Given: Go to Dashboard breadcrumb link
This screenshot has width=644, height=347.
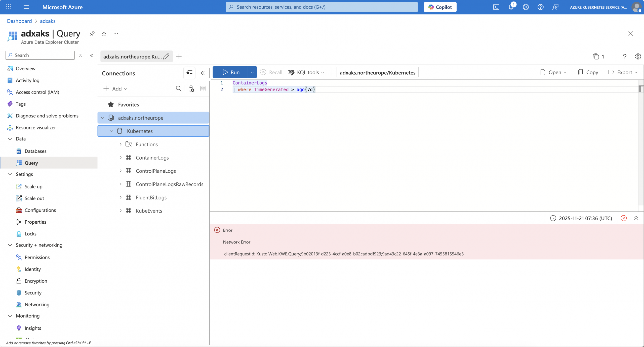Looking at the screenshot, I should pos(19,21).
